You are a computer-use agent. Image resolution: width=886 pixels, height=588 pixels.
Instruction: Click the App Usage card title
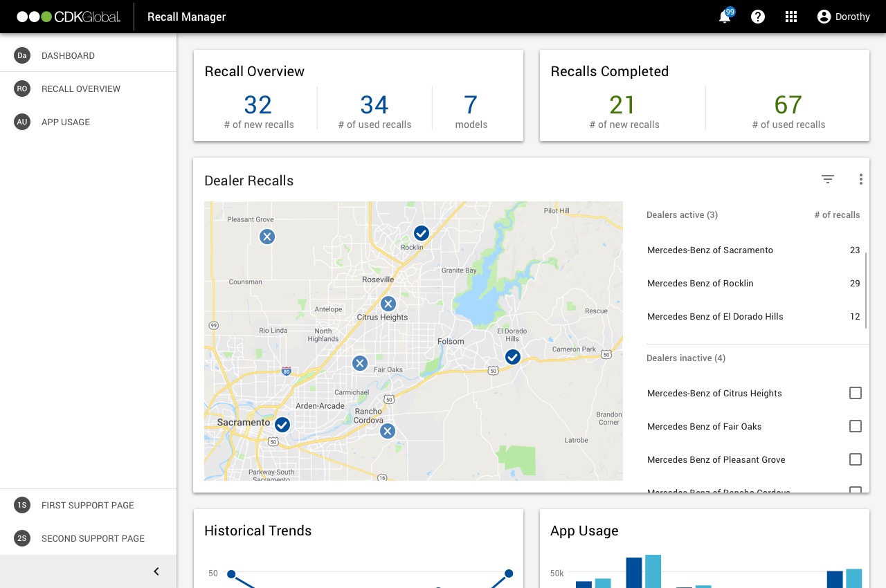click(x=584, y=531)
